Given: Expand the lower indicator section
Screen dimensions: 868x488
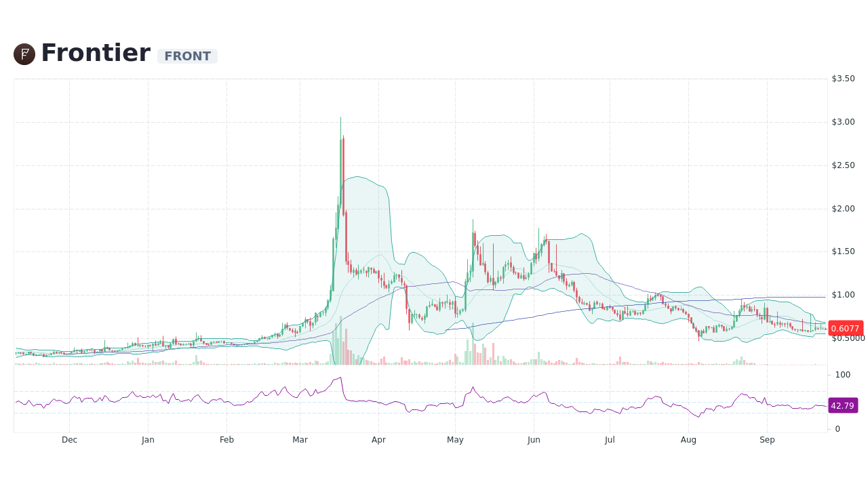Looking at the screenshot, I should [x=420, y=400].
